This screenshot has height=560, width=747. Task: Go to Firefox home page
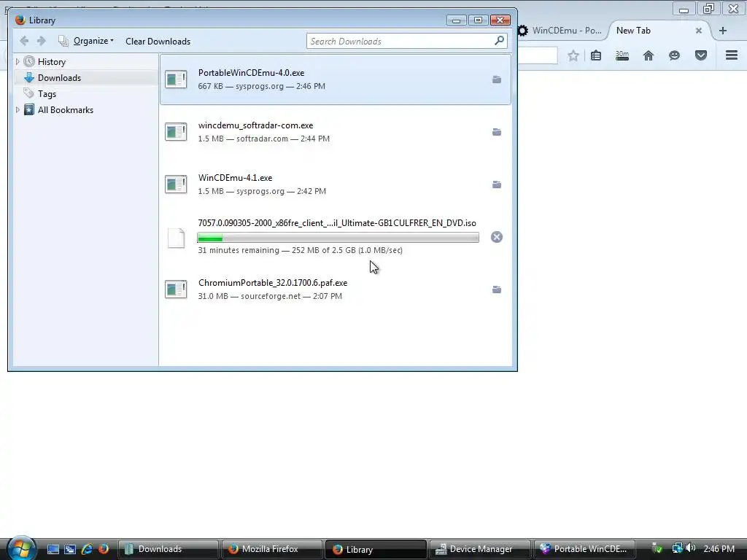648,55
